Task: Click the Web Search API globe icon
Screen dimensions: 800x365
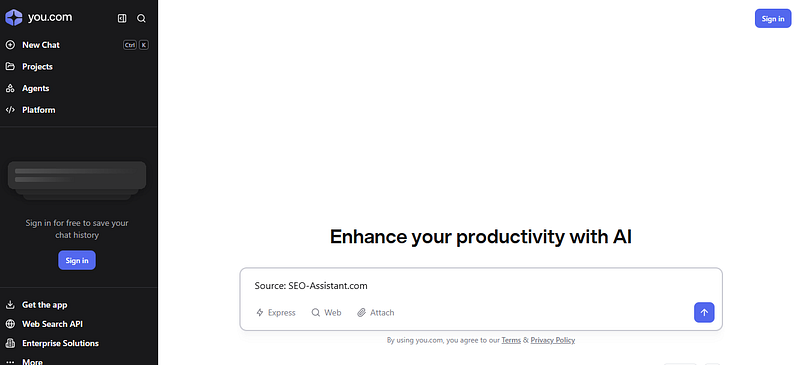Action: 10,324
